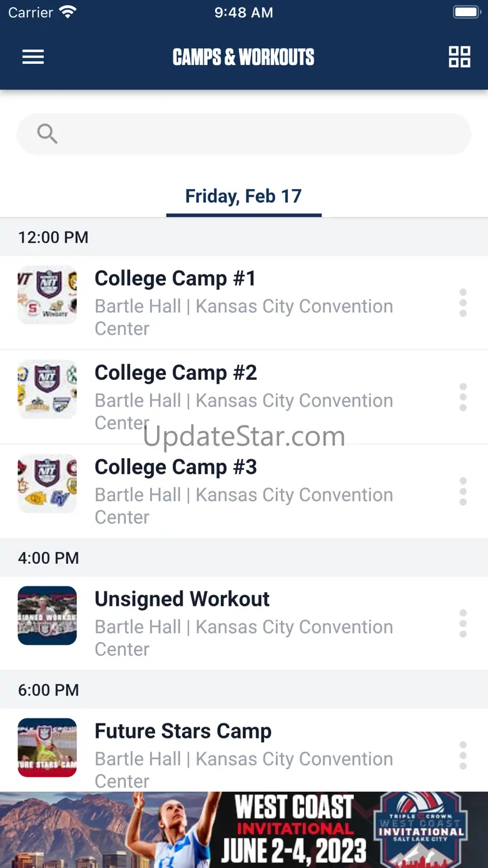The image size is (488, 868).
Task: Select the College Camp #2 title
Action: (175, 373)
